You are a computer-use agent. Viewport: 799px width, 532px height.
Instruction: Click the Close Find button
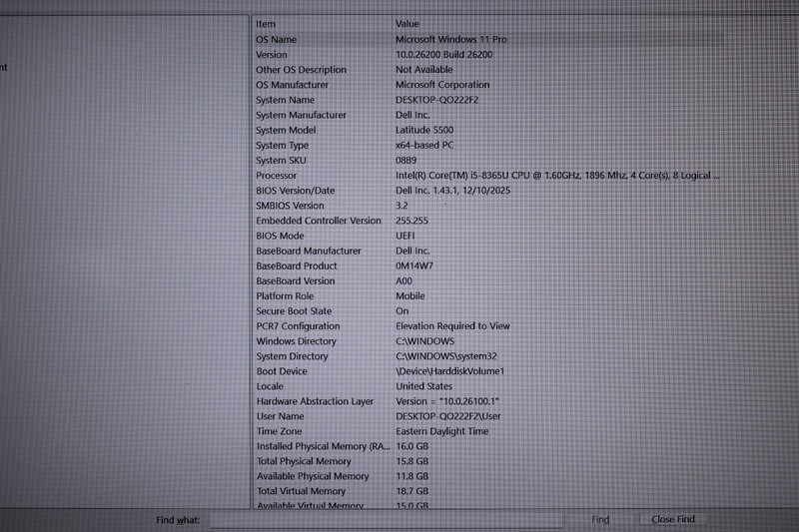672,519
